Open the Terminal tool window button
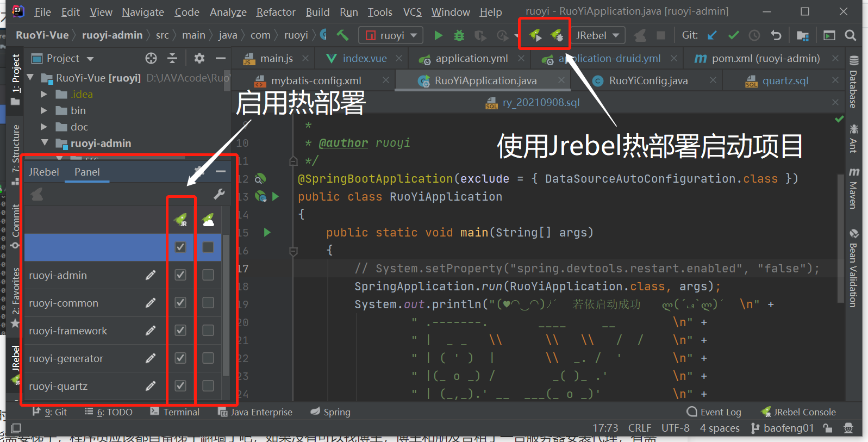 [x=175, y=412]
